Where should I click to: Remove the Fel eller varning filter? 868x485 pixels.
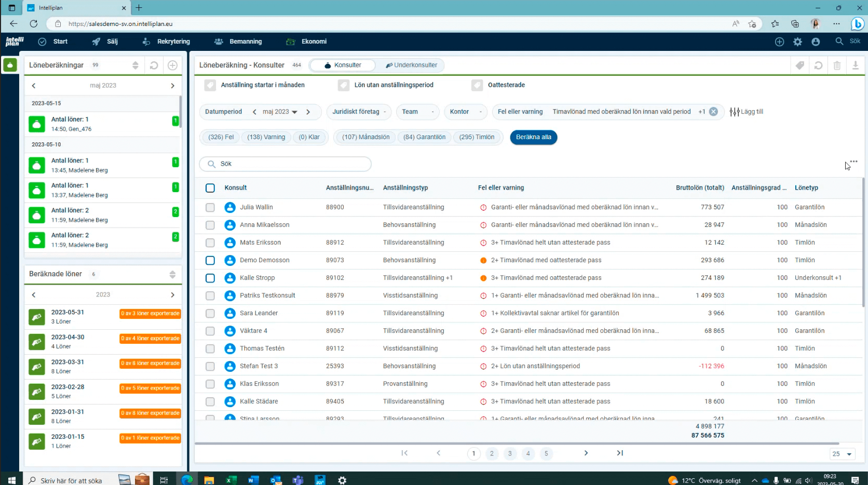(x=713, y=112)
